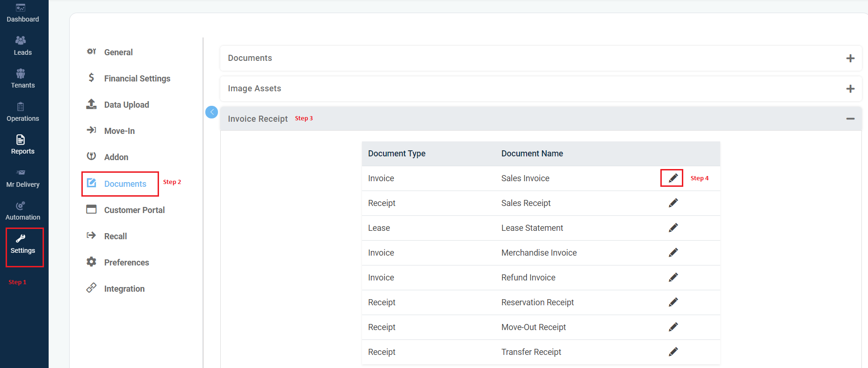Open Customer Portal settings
The width and height of the screenshot is (868, 368).
coord(134,210)
